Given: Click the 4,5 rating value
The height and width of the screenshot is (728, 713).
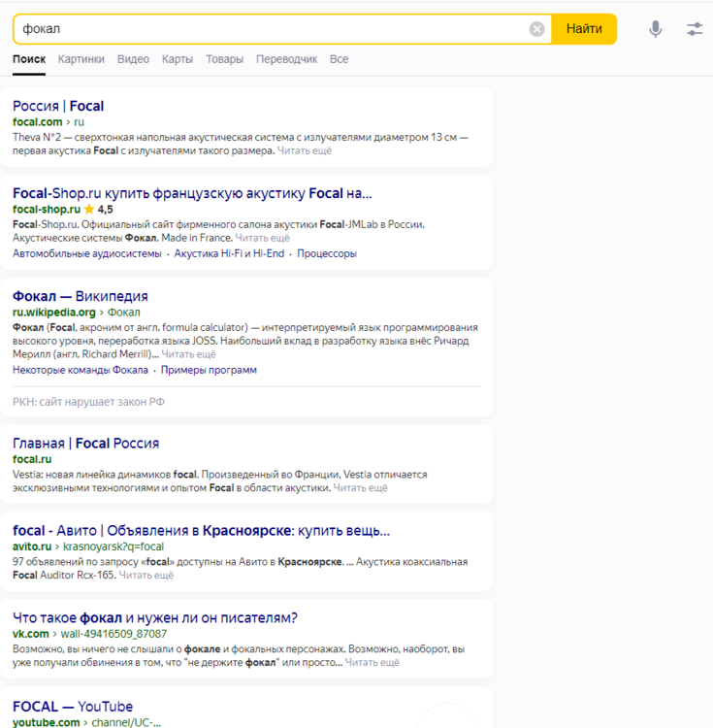Looking at the screenshot, I should (106, 210).
